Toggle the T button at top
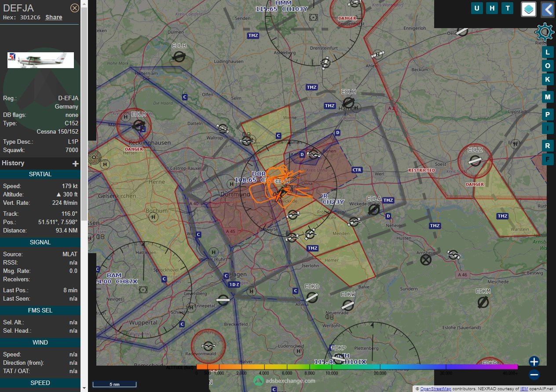Image resolution: width=556 pixels, height=392 pixels. [x=508, y=8]
